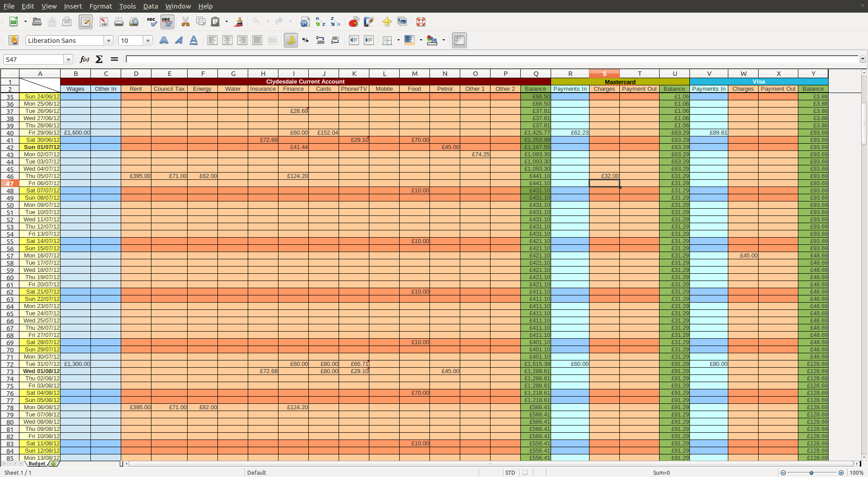Toggle Edit File mode
This screenshot has height=477, width=868.
coord(85,22)
